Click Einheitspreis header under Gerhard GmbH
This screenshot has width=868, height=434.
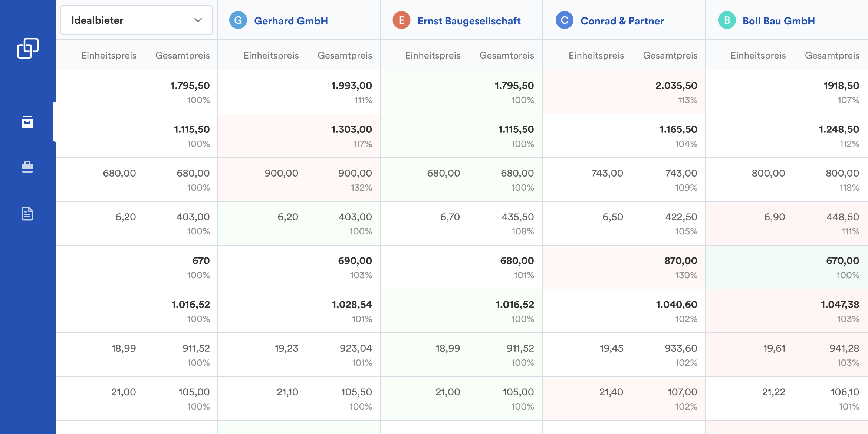[x=271, y=56]
